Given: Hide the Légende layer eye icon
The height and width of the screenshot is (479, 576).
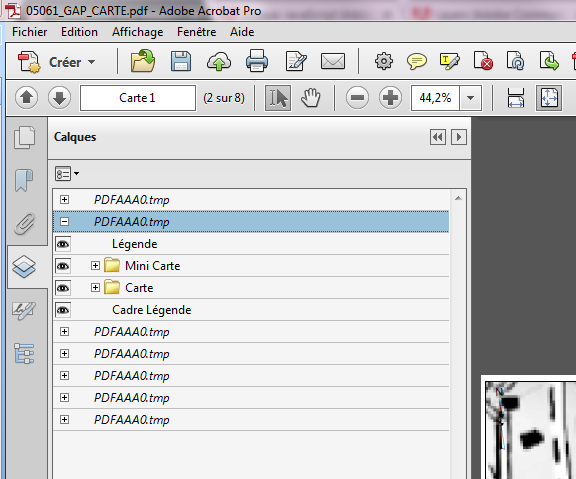Looking at the screenshot, I should tap(63, 244).
